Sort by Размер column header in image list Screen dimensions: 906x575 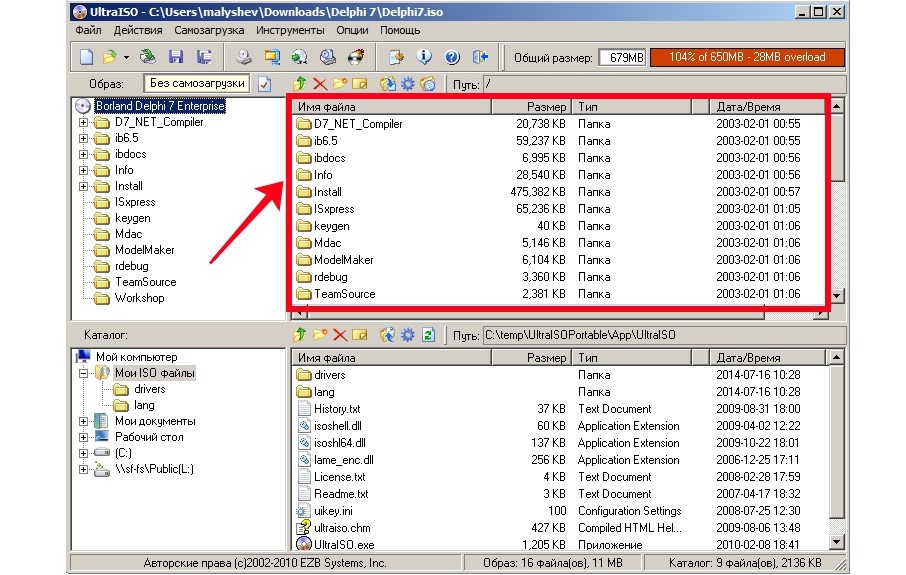pos(545,106)
